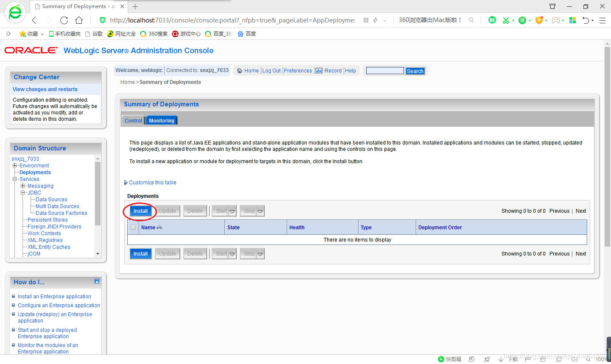The width and height of the screenshot is (611, 364).
Task: Switch to the Control tab
Action: tap(133, 121)
